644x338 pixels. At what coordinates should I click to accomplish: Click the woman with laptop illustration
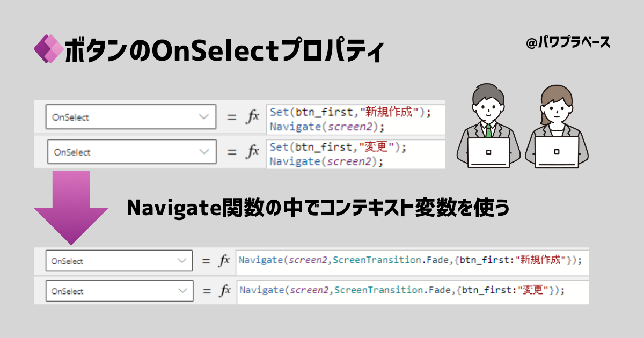pyautogui.click(x=558, y=123)
